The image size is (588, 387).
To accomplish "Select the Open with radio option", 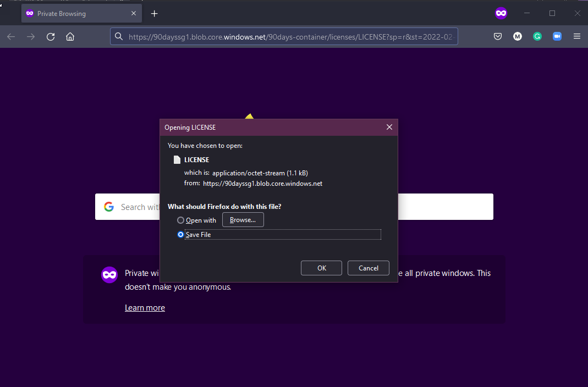I will (181, 220).
